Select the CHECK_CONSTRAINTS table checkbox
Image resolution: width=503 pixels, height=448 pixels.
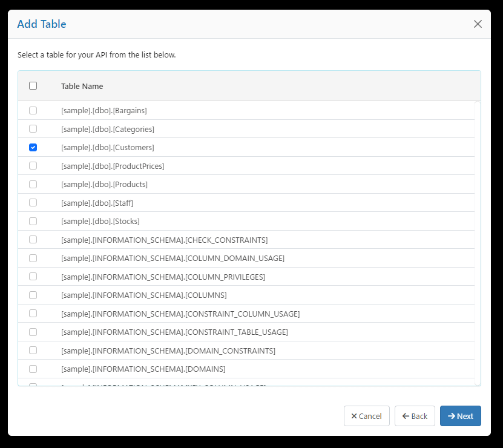(33, 240)
